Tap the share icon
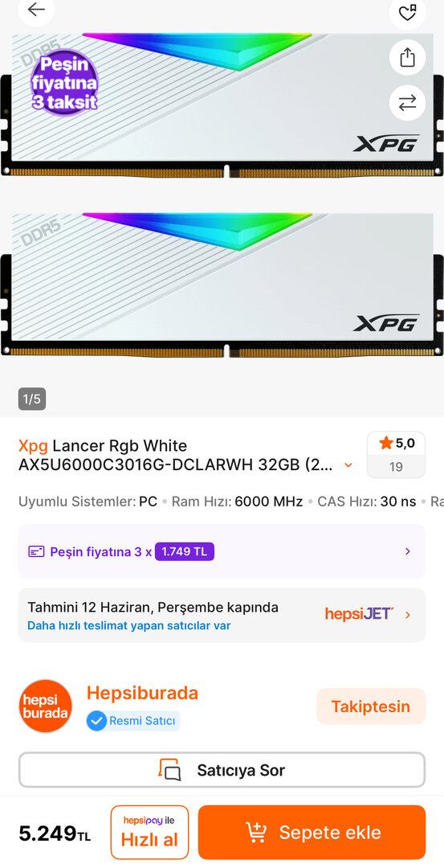 (408, 57)
